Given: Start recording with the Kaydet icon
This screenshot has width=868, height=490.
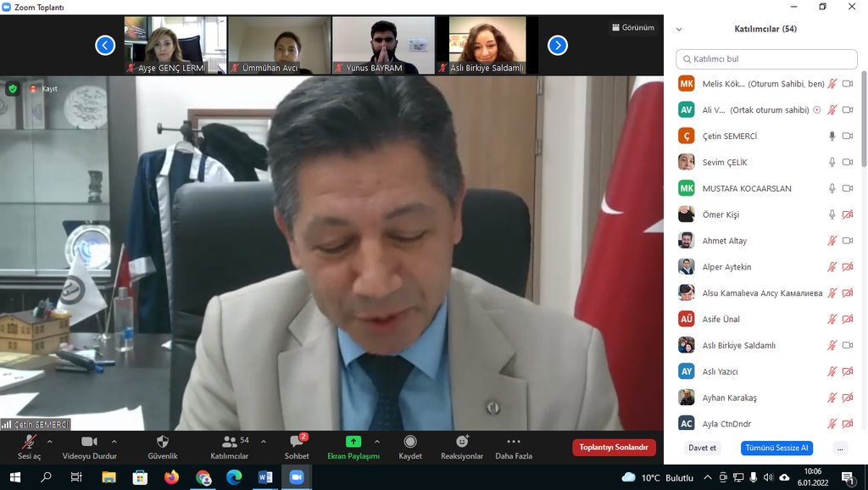Looking at the screenshot, I should click(x=410, y=443).
